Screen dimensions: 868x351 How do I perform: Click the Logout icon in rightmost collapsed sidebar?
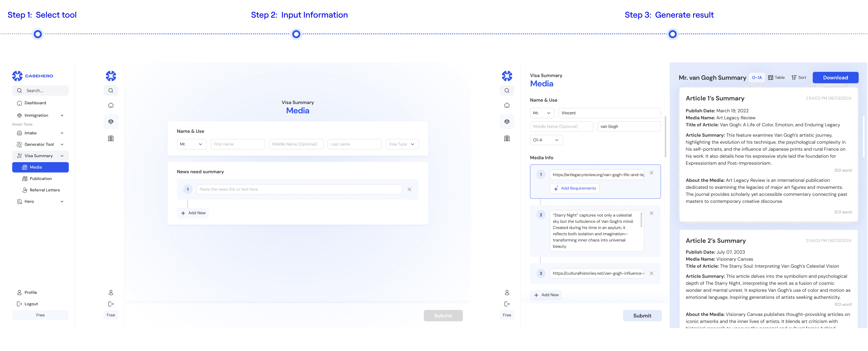507,304
